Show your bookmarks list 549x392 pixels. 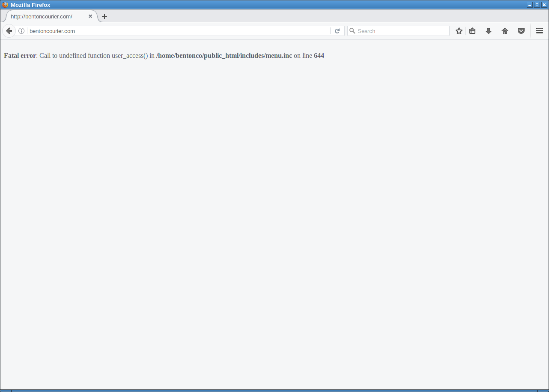click(x=472, y=31)
